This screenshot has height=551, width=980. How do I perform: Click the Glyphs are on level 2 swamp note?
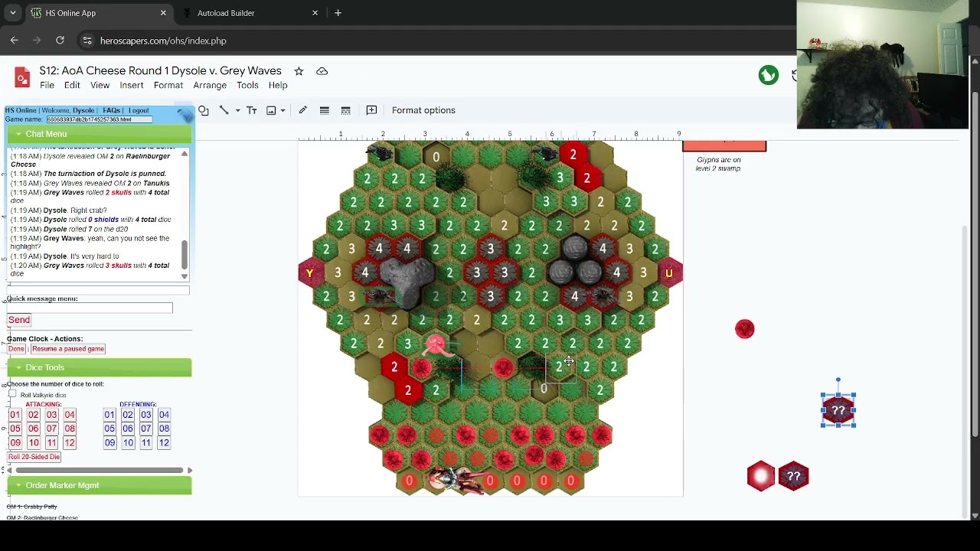coord(718,164)
